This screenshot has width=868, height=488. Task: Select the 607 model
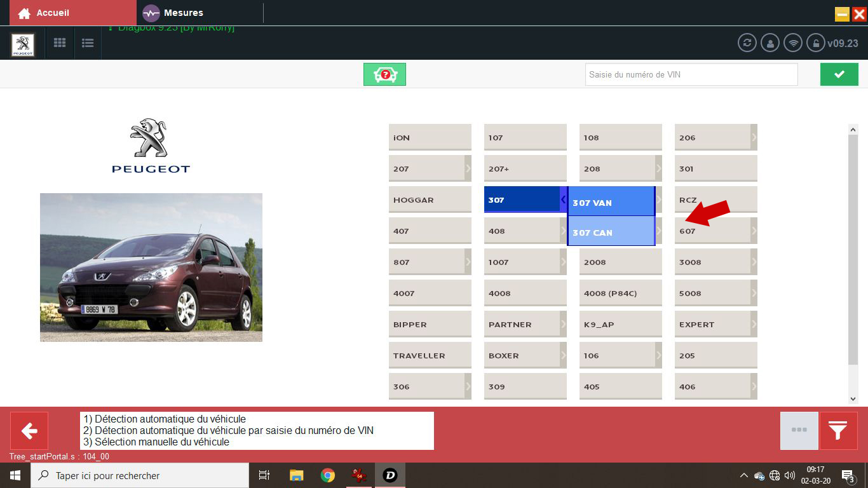[x=712, y=231]
